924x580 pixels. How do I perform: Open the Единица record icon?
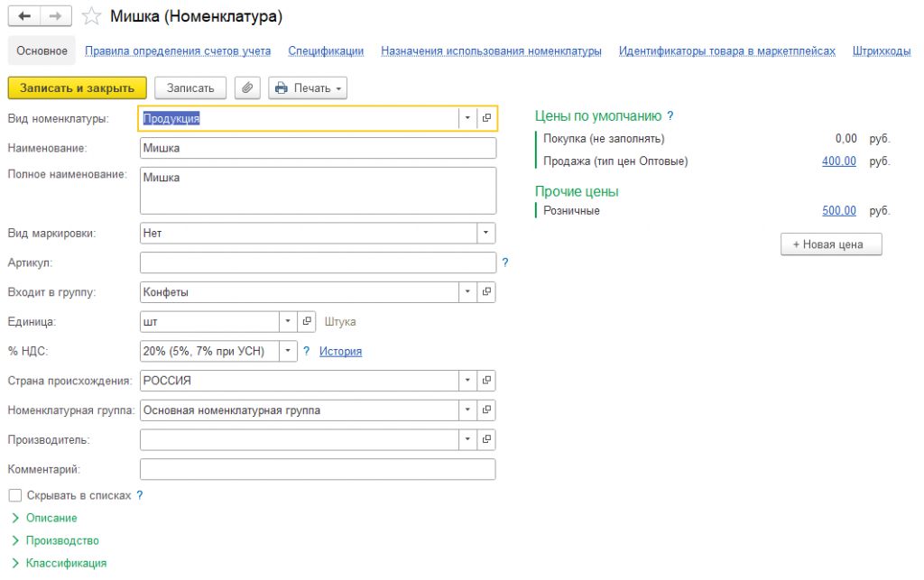(307, 321)
